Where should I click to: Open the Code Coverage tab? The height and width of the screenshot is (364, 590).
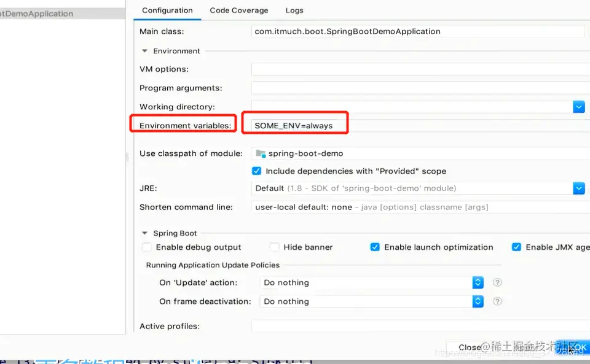239,10
